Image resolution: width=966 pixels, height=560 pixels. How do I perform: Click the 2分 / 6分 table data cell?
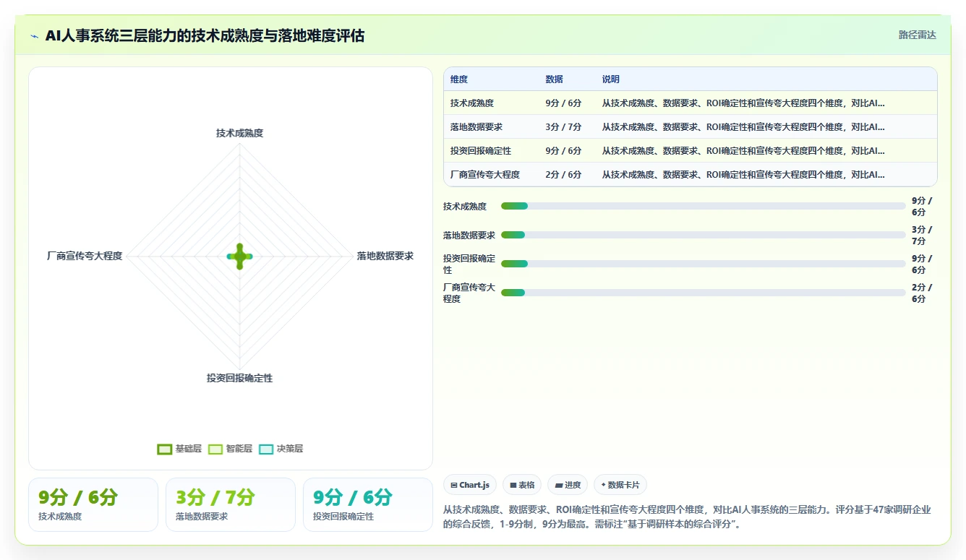563,175
